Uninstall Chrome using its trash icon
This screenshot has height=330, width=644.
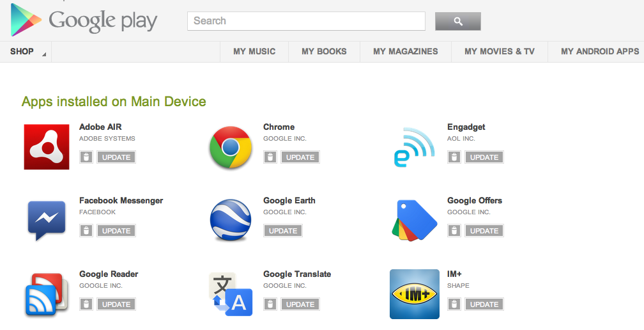point(270,157)
